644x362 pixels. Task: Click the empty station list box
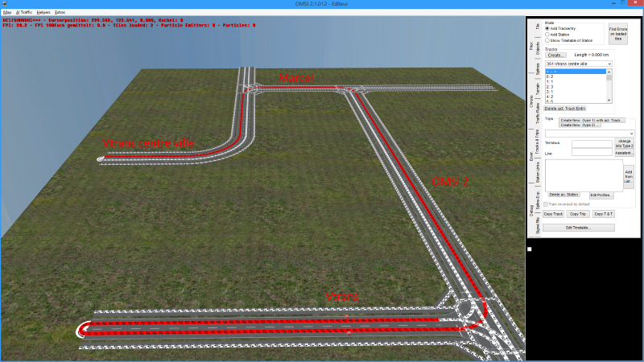[x=584, y=175]
